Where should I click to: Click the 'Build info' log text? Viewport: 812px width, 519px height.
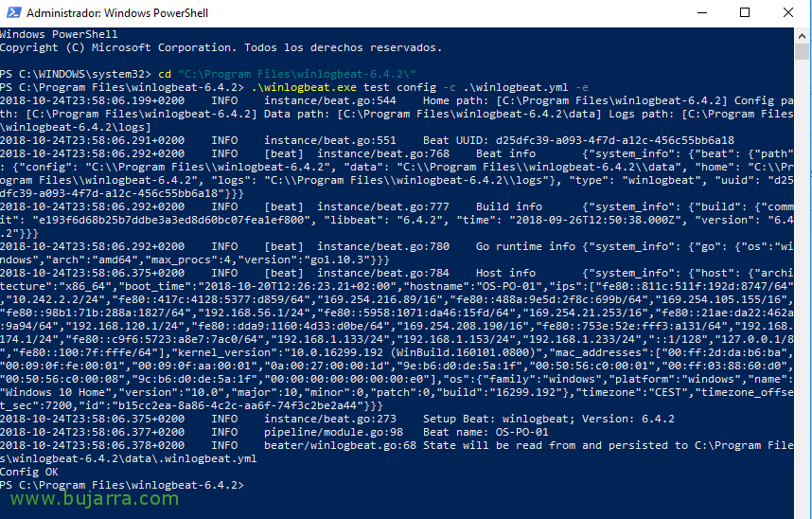(509, 206)
